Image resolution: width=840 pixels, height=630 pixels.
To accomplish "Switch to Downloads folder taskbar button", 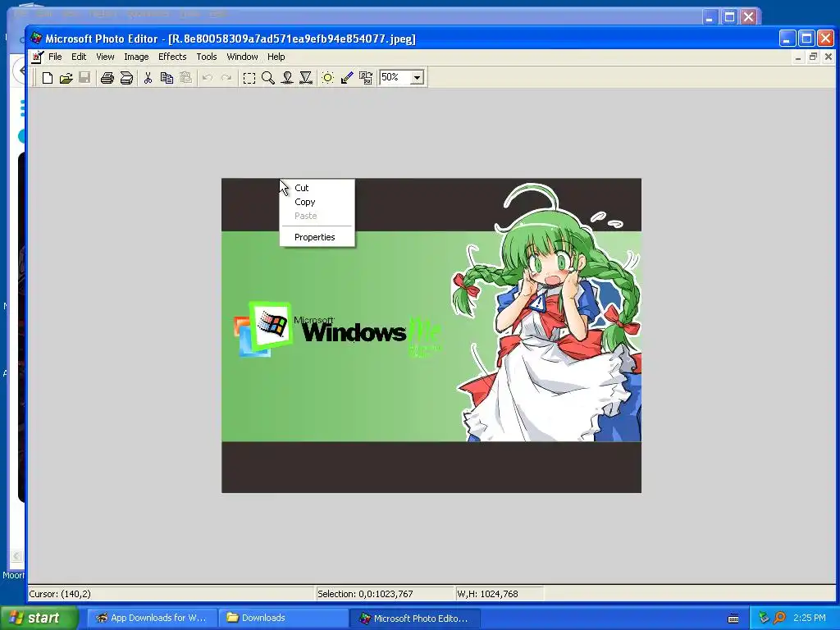I will 284,618.
